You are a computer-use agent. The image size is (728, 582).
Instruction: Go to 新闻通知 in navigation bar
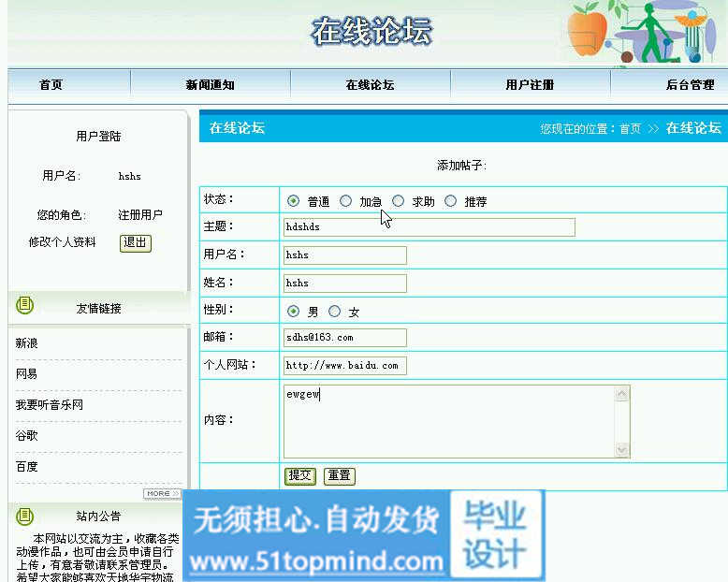tap(211, 85)
